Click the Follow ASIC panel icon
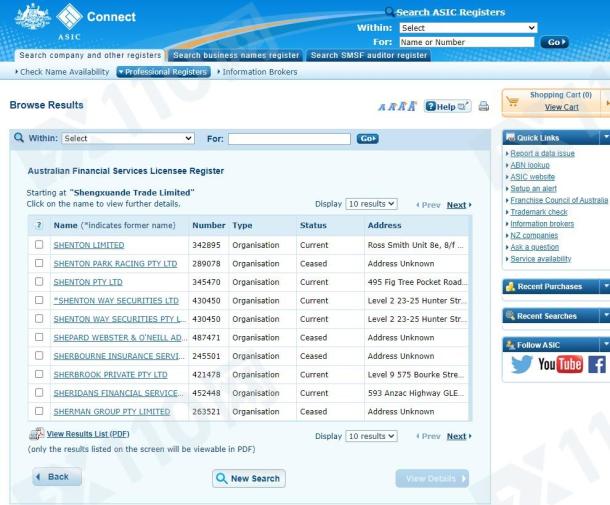Screen dimensions: 610x505 pyautogui.click(x=510, y=345)
